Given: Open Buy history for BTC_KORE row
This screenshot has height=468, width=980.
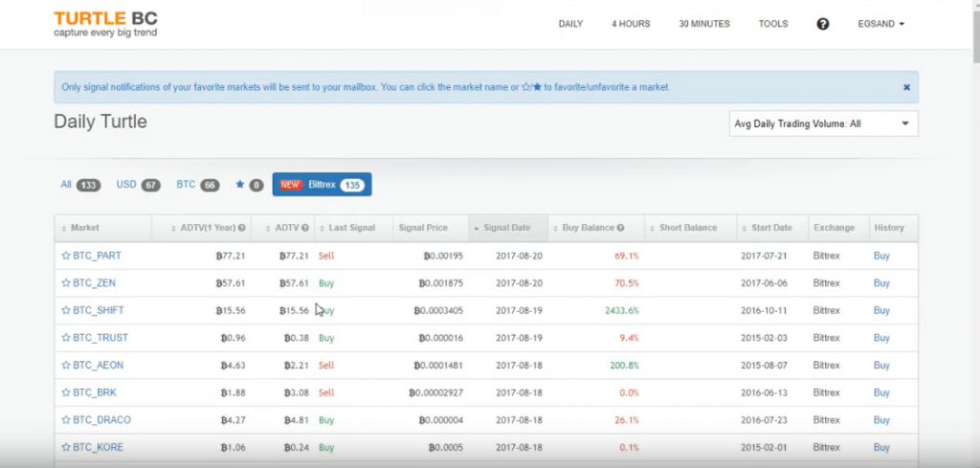Looking at the screenshot, I should click(881, 447).
